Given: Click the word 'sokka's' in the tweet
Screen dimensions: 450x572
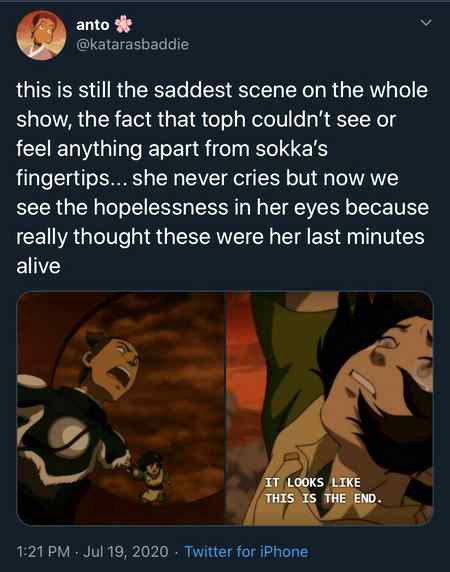Looking at the screenshot, I should click(x=291, y=149).
